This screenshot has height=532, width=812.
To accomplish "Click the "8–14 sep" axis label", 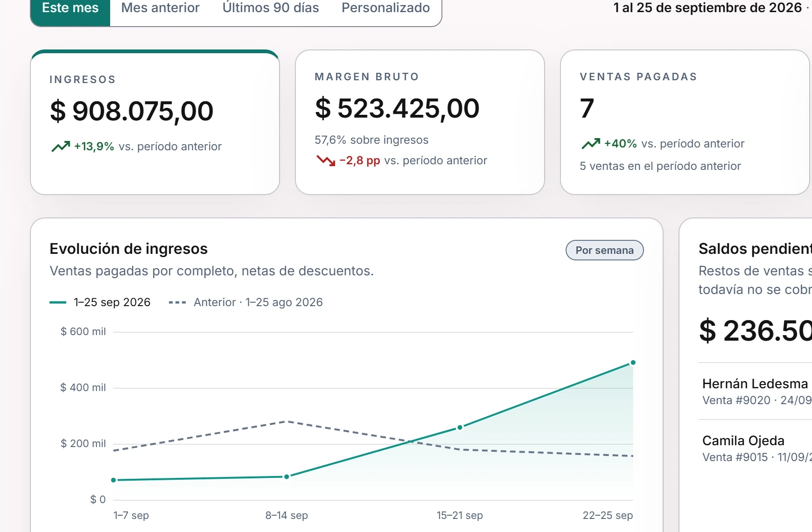I will click(x=287, y=516).
